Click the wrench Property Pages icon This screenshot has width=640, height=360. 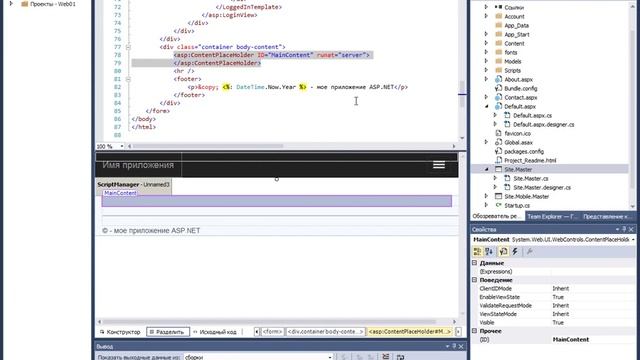pos(529,252)
